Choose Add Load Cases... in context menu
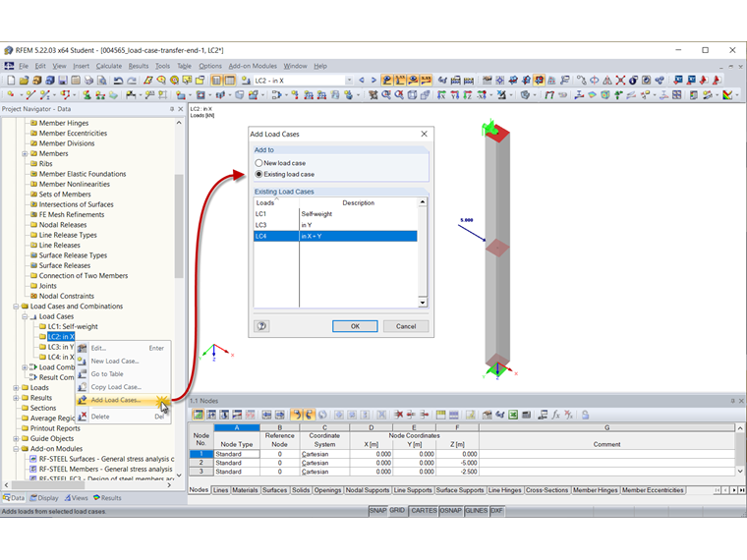The image size is (747, 560). pos(123,400)
